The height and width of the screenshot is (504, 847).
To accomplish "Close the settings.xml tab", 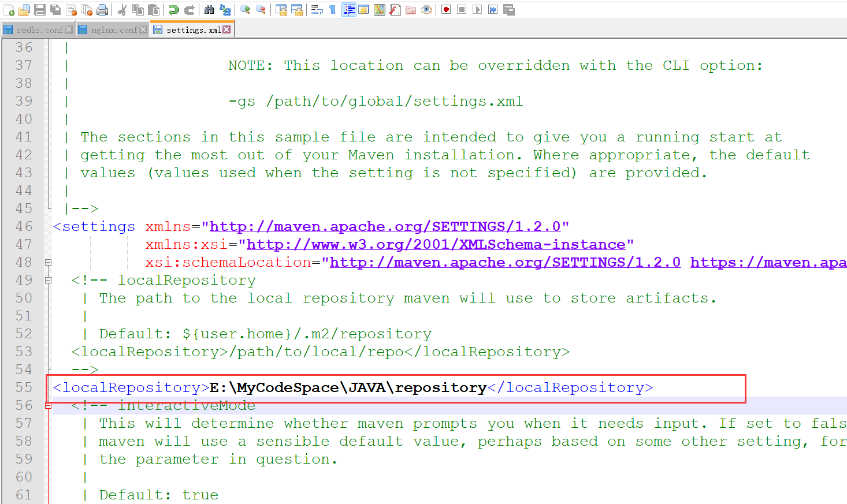I will tap(226, 29).
